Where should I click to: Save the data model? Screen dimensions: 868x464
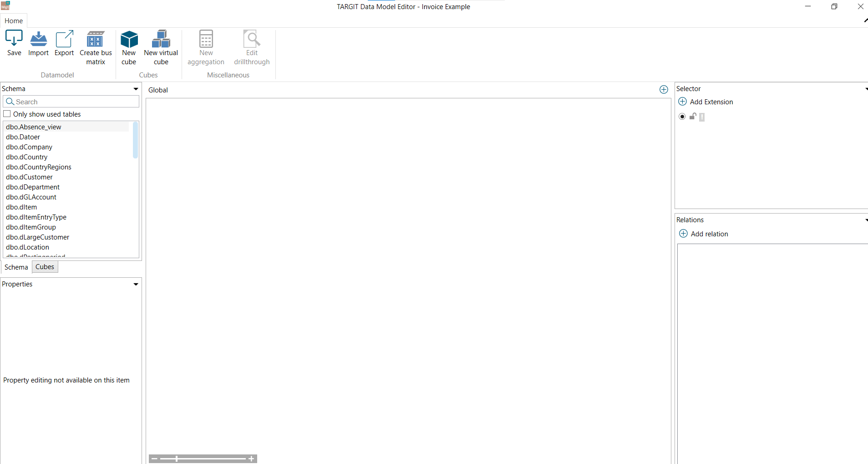pyautogui.click(x=14, y=43)
